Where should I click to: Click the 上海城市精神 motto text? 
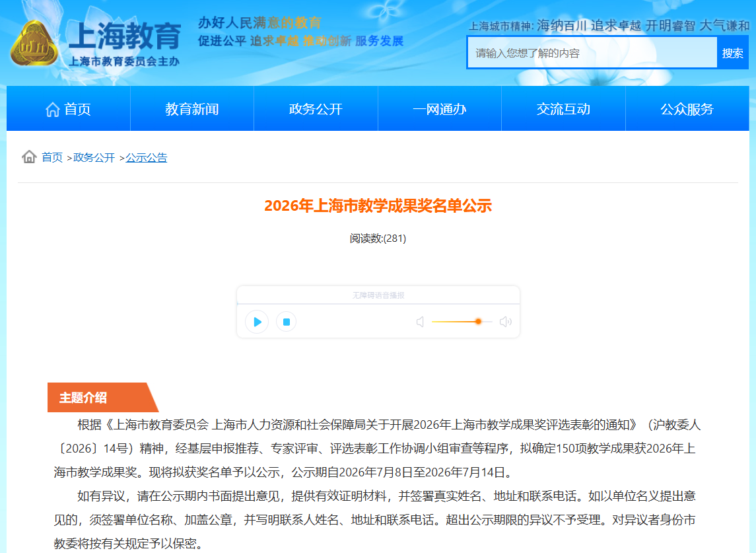609,26
